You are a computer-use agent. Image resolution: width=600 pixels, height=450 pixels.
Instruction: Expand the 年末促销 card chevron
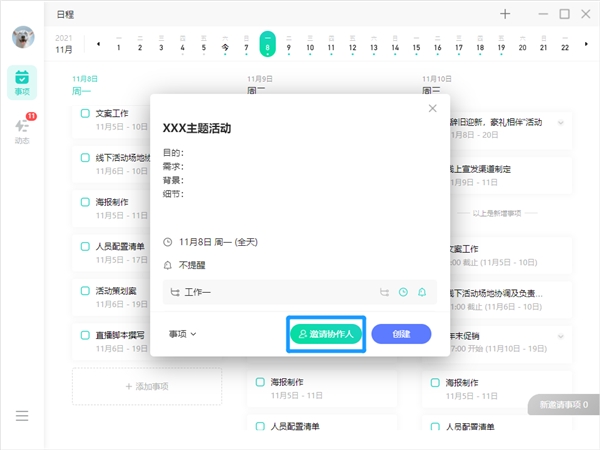pos(561,336)
